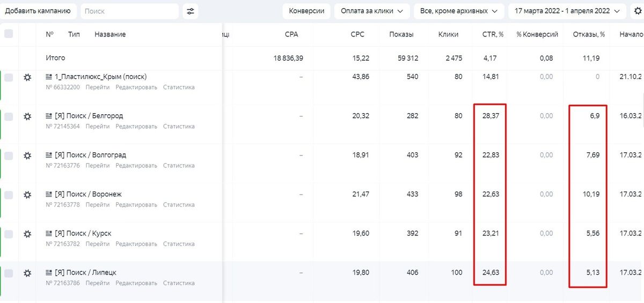
Task: Open the Все, кроме архивных filter dropdown
Action: point(459,11)
